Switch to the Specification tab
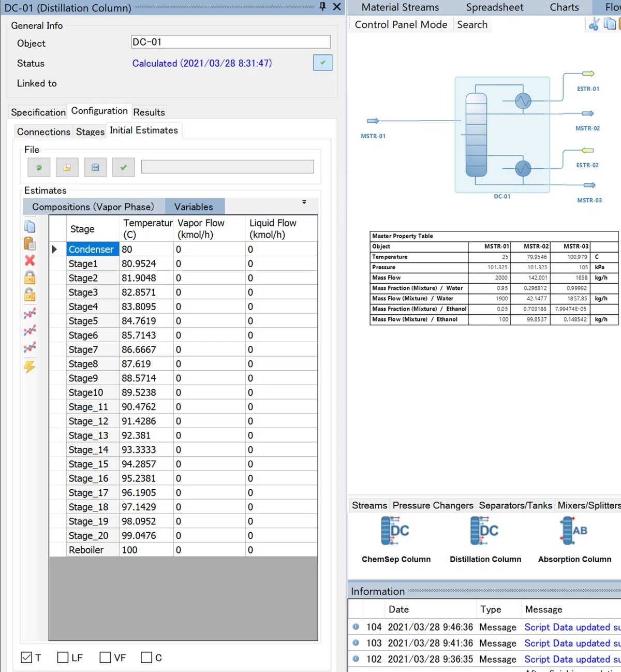This screenshot has height=672, width=621. [x=38, y=112]
